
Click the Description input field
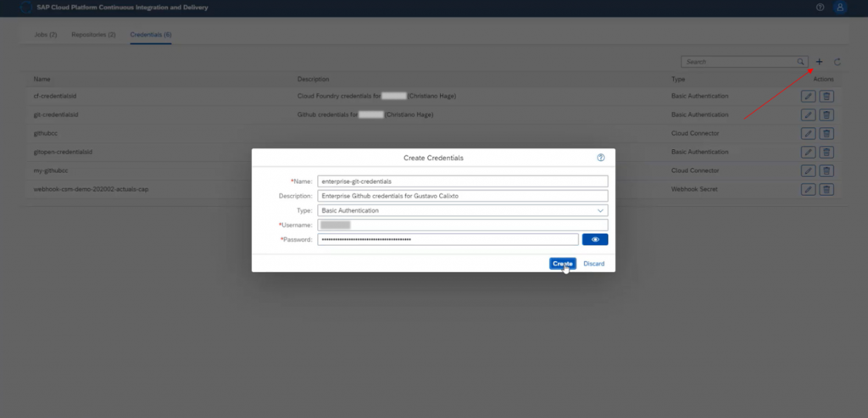(x=463, y=196)
